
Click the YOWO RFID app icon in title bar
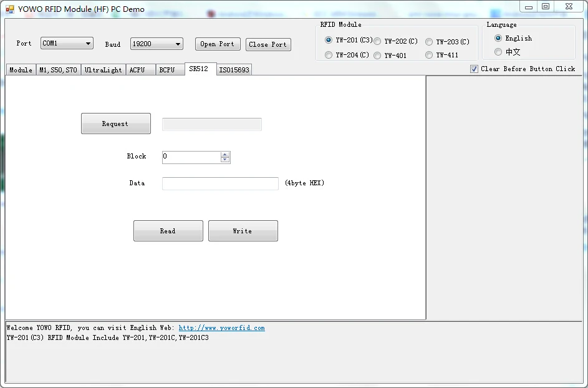(9, 9)
